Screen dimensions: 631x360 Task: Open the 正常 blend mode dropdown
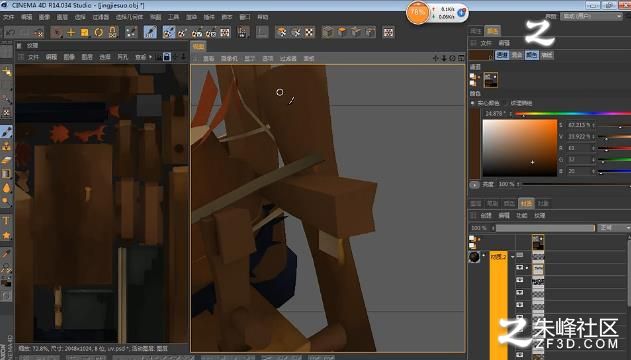(615, 228)
